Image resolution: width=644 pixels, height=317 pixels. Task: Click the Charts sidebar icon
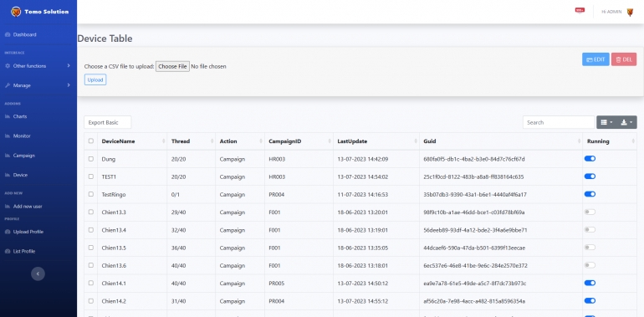(8, 116)
